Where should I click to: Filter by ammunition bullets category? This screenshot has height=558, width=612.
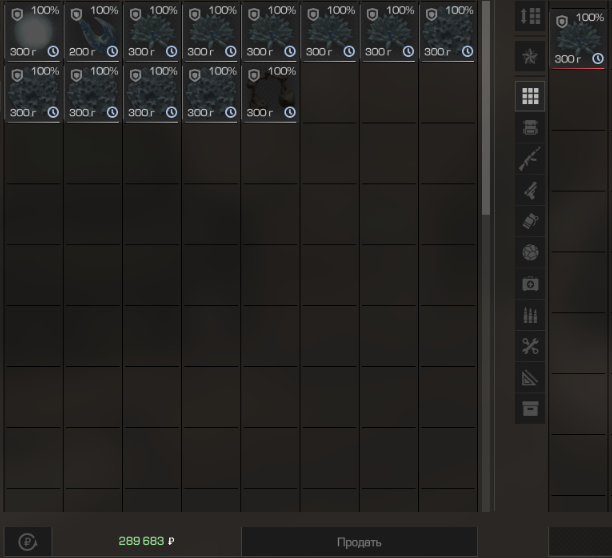(x=530, y=315)
